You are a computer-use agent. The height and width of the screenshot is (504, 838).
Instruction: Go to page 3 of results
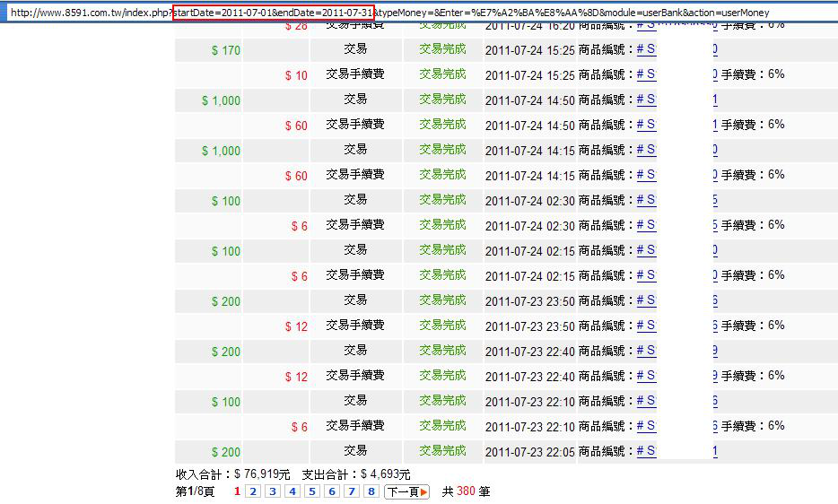coord(273,491)
